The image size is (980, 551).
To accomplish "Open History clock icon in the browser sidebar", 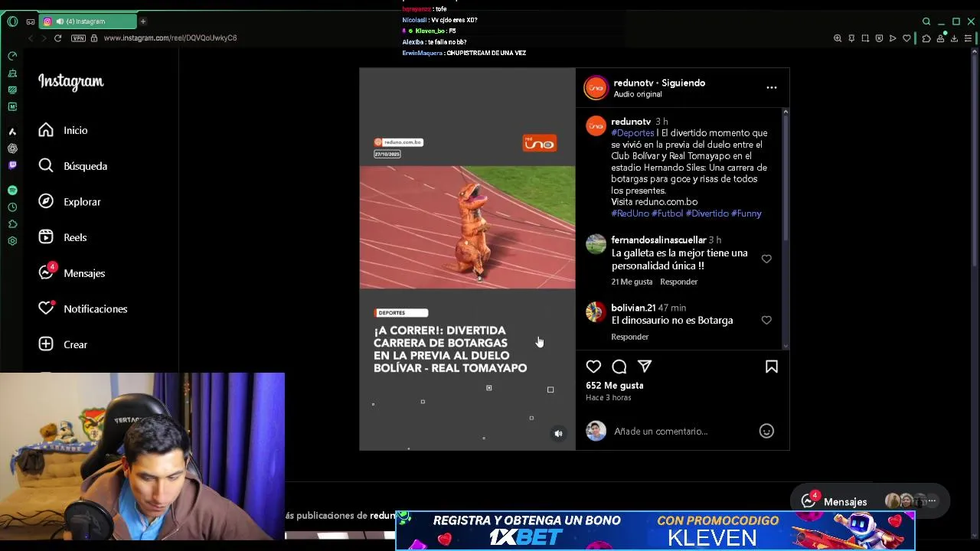I will (x=12, y=207).
